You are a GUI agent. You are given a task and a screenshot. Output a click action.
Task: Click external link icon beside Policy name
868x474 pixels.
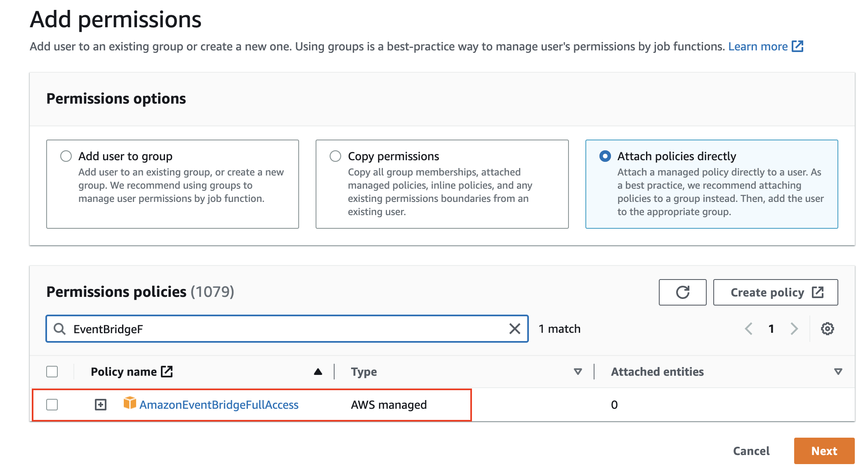pos(167,372)
